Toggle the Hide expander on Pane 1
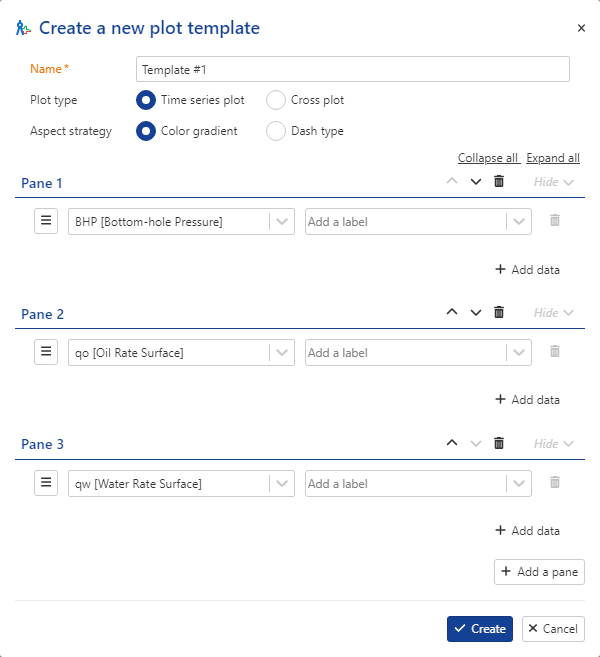600x657 pixels. (x=553, y=182)
